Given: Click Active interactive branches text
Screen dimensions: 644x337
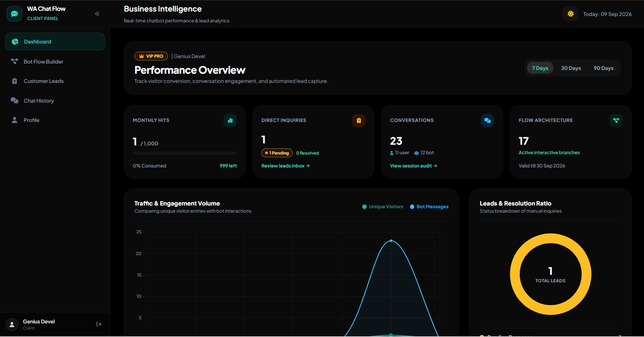Looking at the screenshot, I should coord(549,153).
